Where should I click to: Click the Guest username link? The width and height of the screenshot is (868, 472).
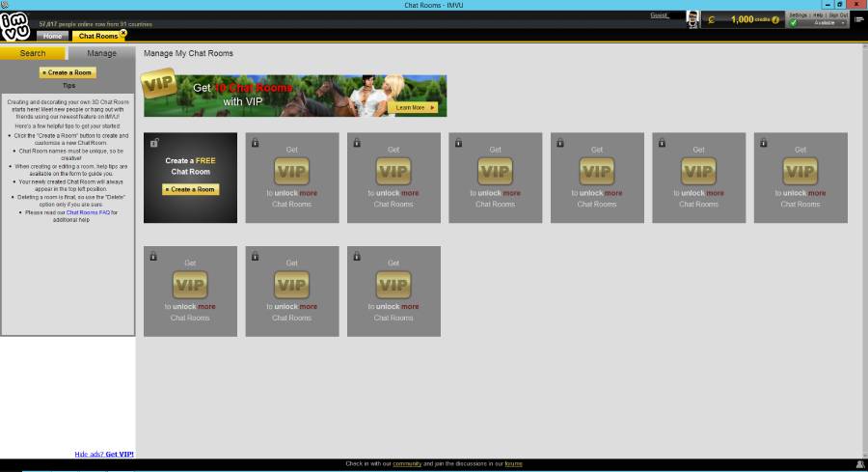point(660,14)
